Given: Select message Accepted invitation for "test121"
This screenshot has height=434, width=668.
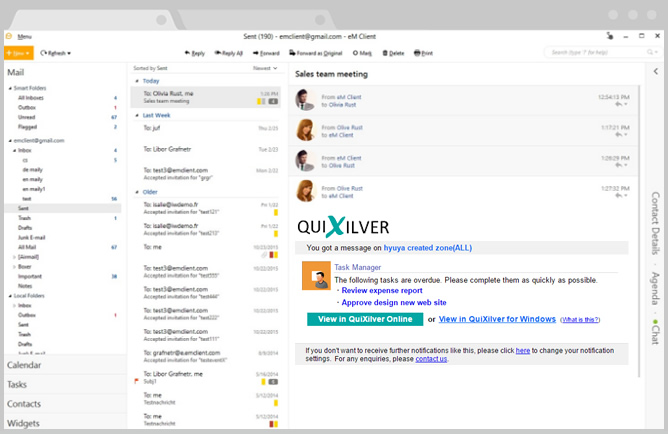Looking at the screenshot, I should (x=205, y=208).
